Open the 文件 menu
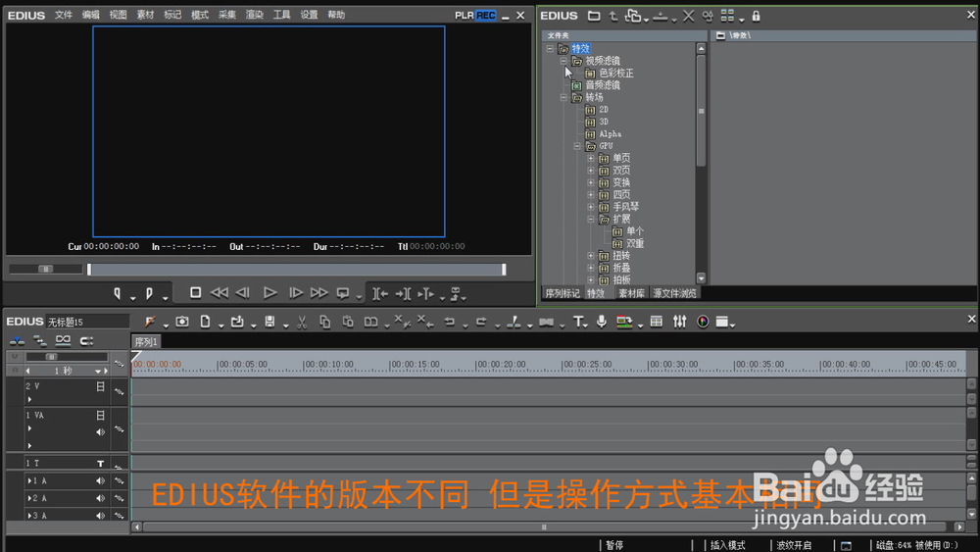The width and height of the screenshot is (980, 552). [63, 15]
